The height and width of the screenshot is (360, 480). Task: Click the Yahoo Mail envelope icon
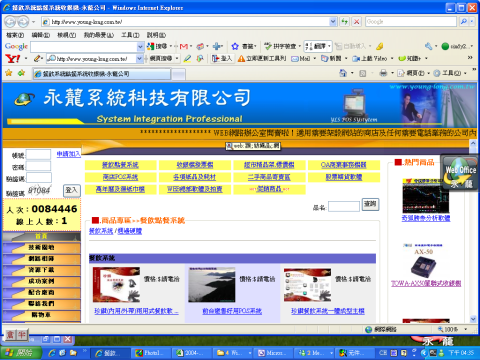(x=295, y=59)
